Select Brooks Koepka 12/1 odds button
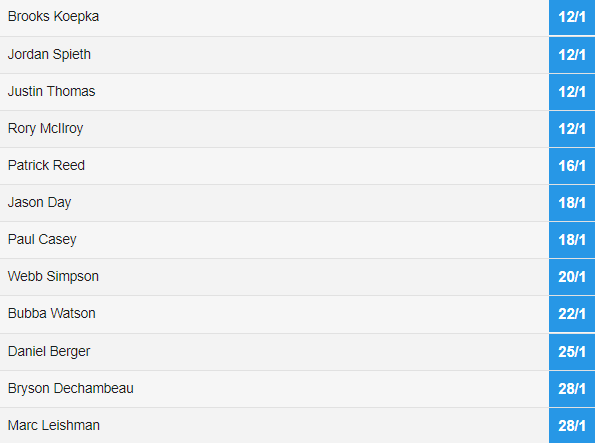The width and height of the screenshot is (595, 443). tap(572, 17)
